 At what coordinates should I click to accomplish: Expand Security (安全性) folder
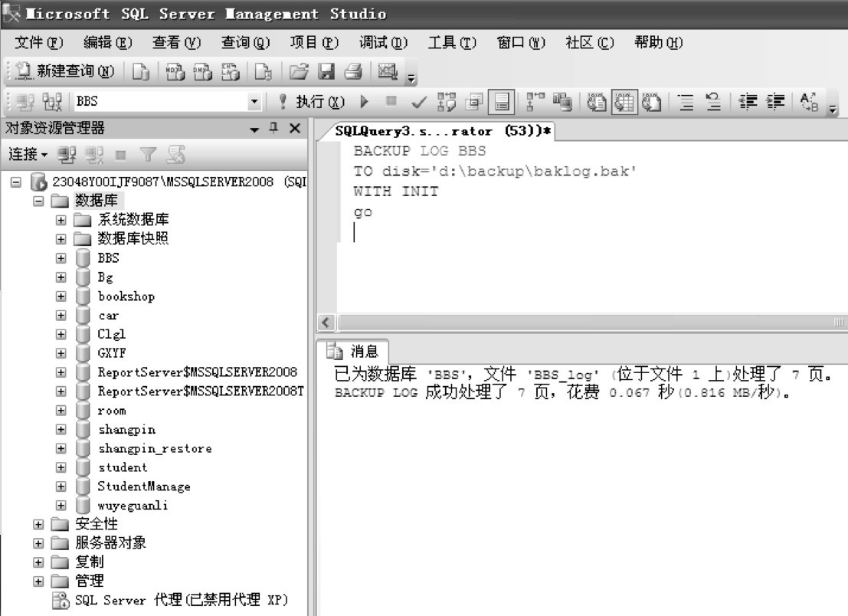tap(38, 524)
